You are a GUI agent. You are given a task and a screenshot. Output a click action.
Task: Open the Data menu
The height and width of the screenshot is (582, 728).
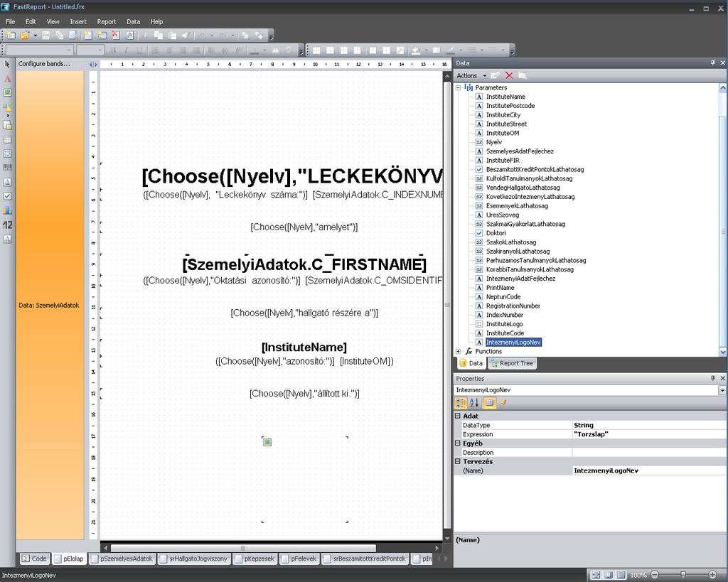[133, 22]
